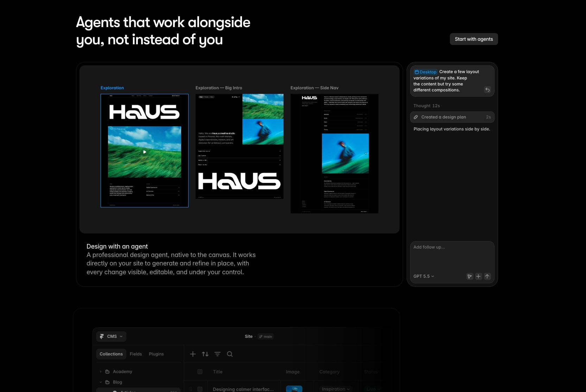Toggle the select-all checkbox in table header
Image resolution: width=586 pixels, height=392 pixels.
coord(200,372)
